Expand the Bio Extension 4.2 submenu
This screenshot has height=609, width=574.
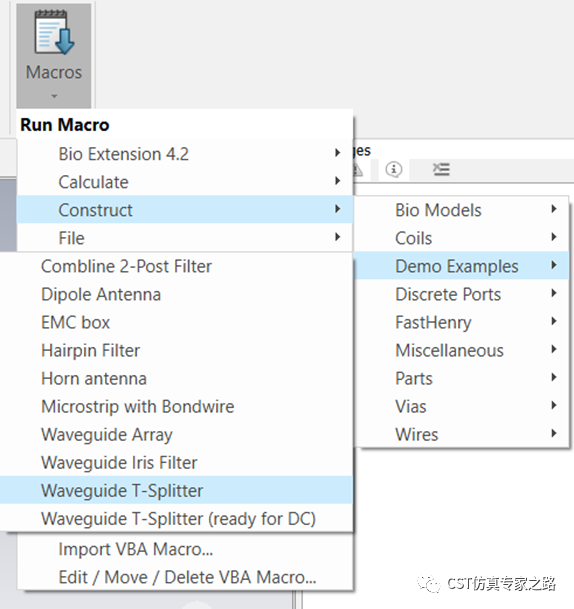[x=185, y=154]
